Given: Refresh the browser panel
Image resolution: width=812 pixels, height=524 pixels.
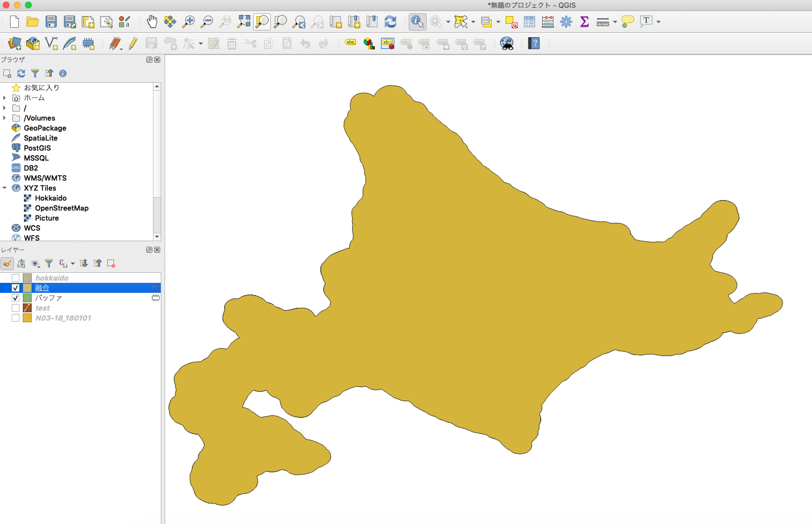Looking at the screenshot, I should point(21,73).
